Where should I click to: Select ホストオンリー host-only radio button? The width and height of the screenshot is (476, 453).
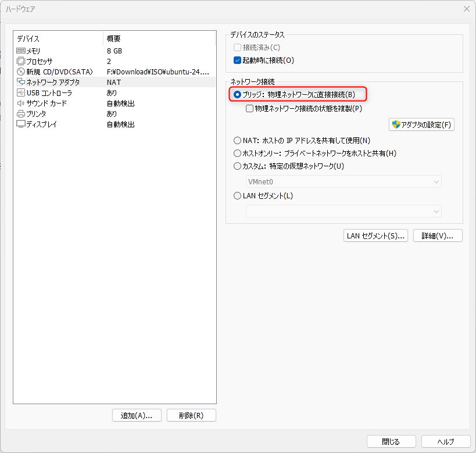[x=237, y=153]
